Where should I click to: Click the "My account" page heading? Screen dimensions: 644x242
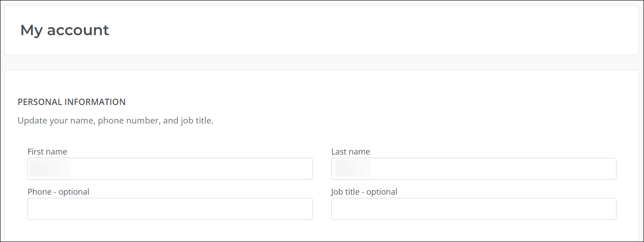click(65, 30)
